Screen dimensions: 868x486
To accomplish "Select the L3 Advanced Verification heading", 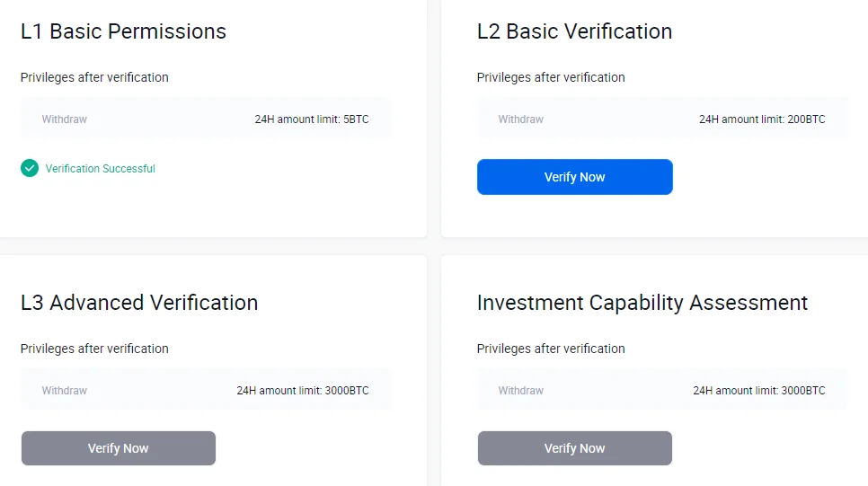I will click(139, 303).
